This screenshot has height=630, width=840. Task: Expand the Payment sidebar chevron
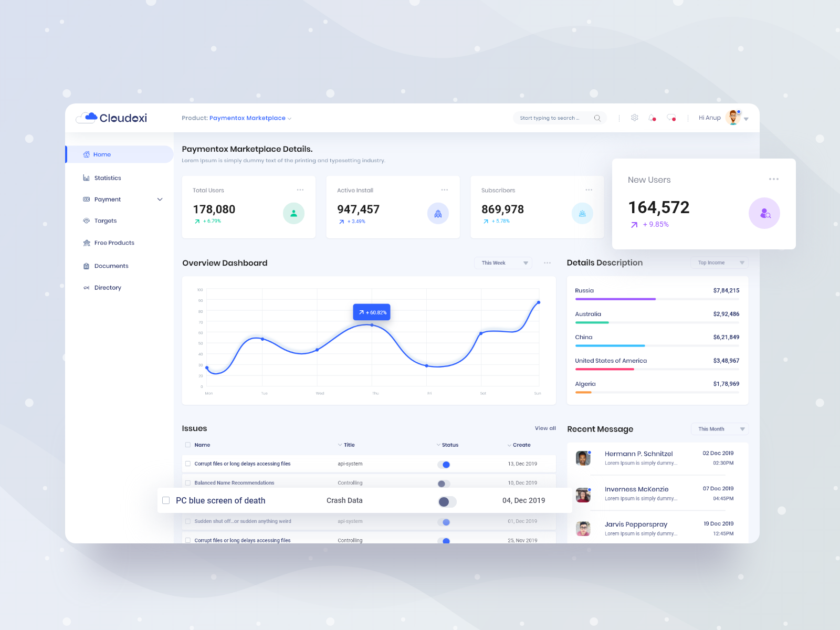click(x=160, y=199)
